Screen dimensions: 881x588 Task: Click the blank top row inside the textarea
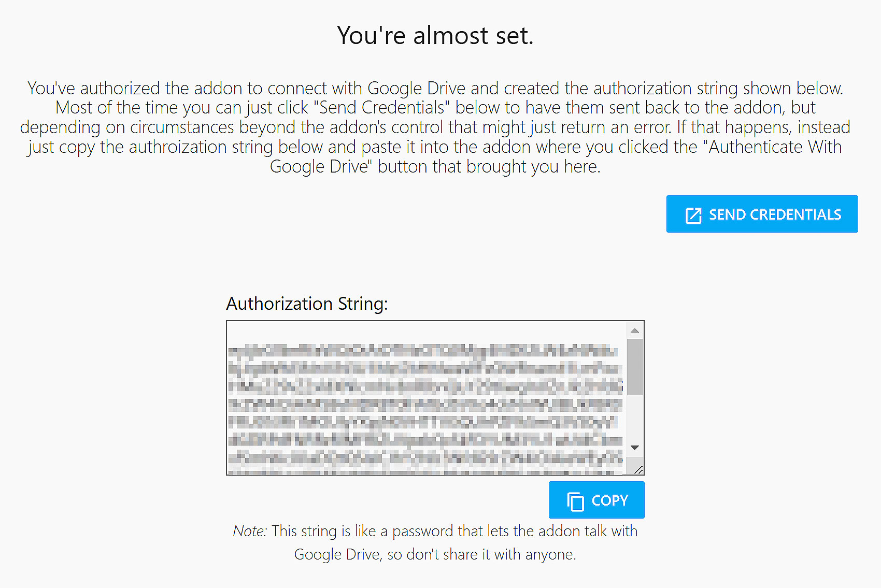click(x=426, y=332)
